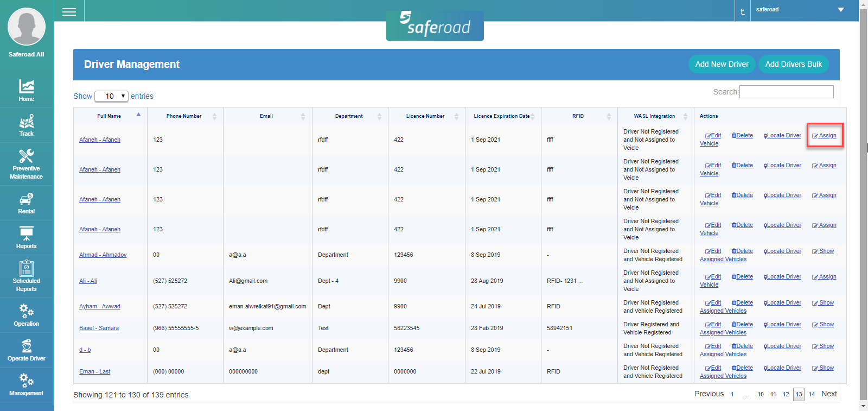
Task: Open the Reports sidebar icon
Action: [x=26, y=237]
